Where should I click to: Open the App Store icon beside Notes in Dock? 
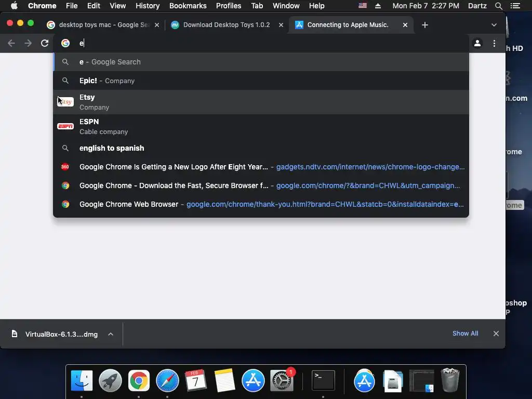coord(253,381)
